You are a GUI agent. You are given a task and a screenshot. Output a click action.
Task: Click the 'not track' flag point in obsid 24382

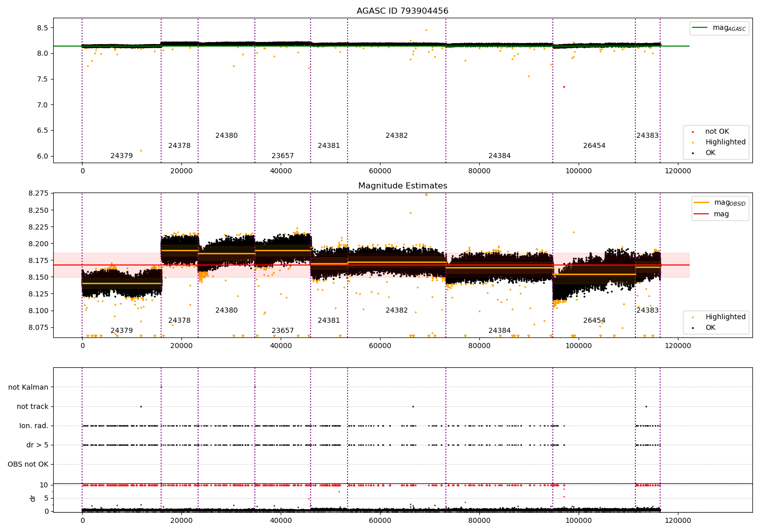pos(413,406)
